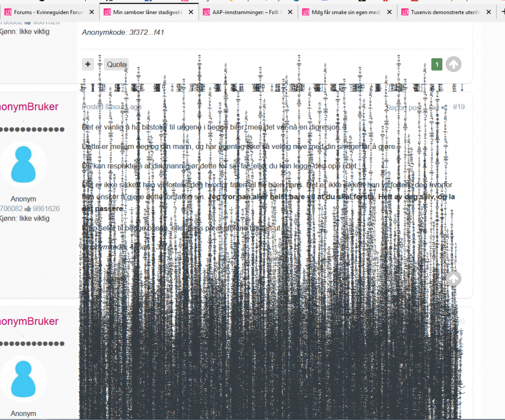505x420 pixels.
Task: Toggle the plus MultiQuote button beside Quote
Action: point(87,64)
